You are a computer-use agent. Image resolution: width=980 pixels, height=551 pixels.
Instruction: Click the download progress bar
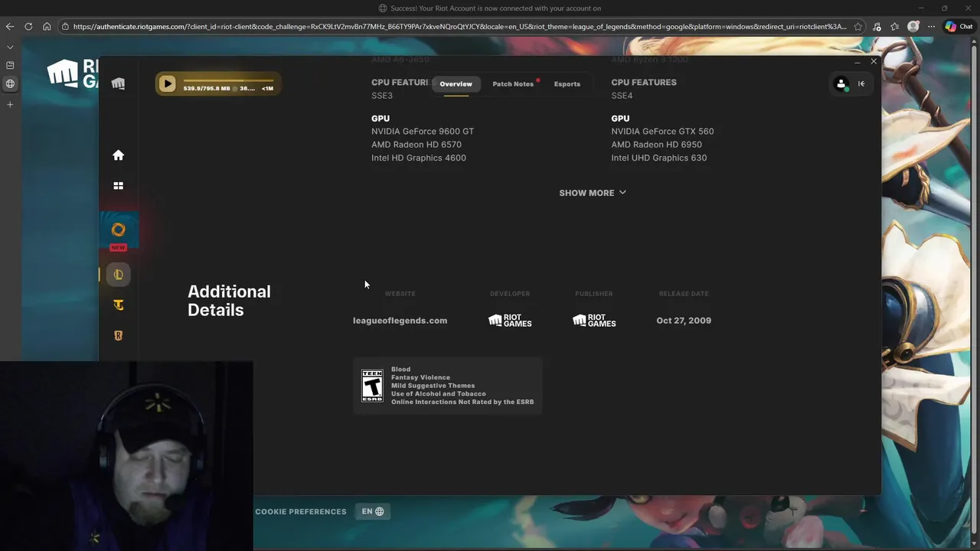point(228,80)
